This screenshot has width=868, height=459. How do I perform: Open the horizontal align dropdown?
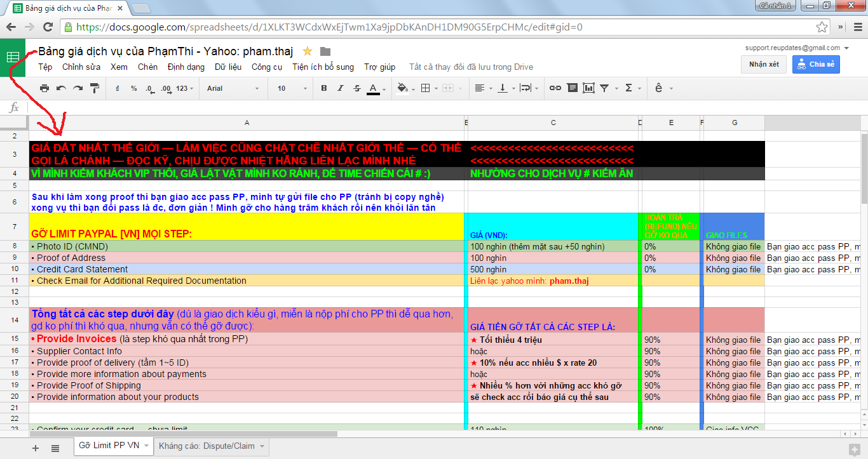pos(482,88)
